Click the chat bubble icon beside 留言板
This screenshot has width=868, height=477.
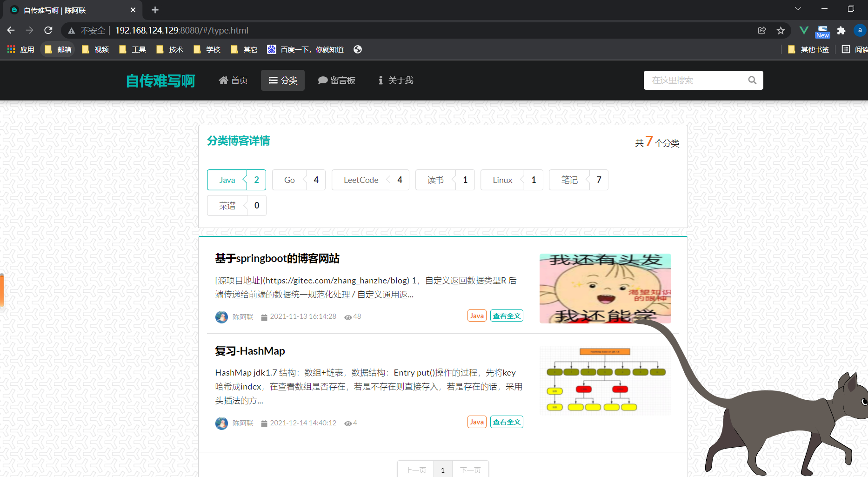(x=323, y=80)
